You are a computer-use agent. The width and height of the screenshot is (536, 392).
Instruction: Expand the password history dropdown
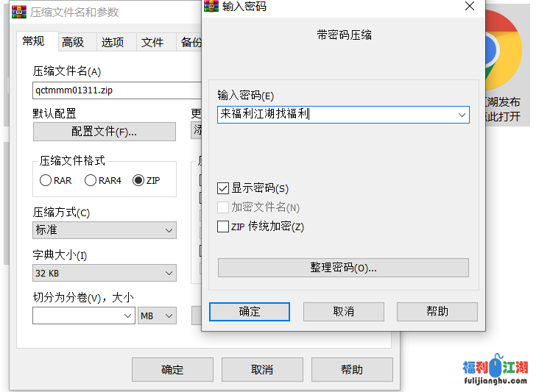point(462,115)
